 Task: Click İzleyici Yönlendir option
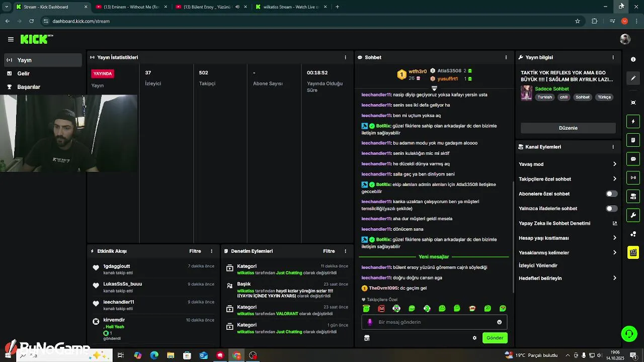coord(538,265)
